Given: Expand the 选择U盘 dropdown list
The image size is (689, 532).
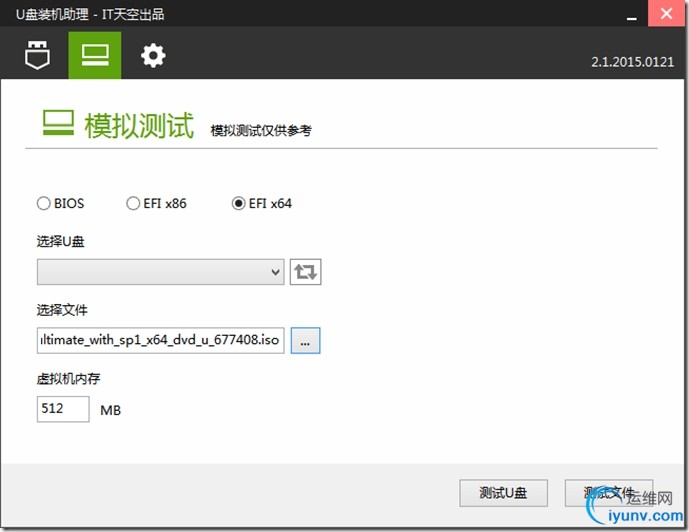Looking at the screenshot, I should click(x=160, y=272).
